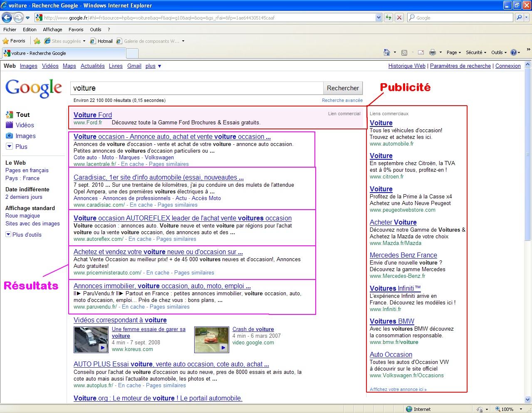Open a new blank tab

[x=132, y=53]
